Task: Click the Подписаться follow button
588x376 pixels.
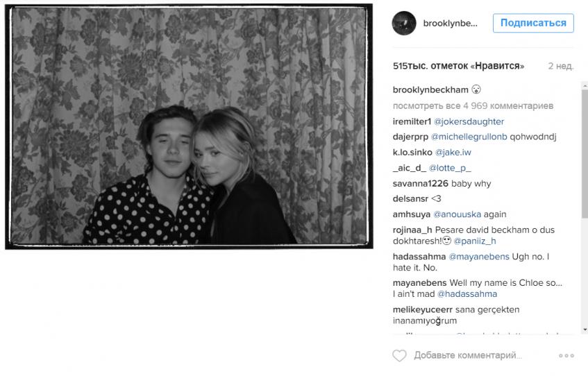Action: [533, 24]
